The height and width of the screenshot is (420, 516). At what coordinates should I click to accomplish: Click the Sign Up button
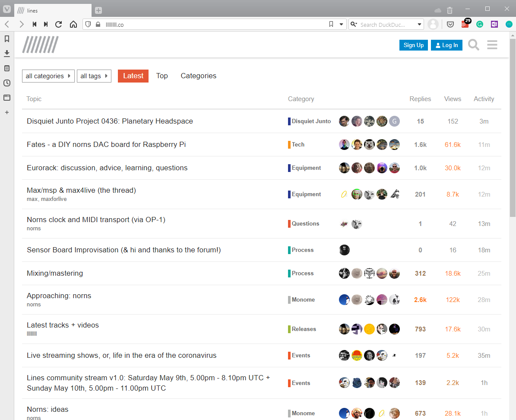click(413, 45)
